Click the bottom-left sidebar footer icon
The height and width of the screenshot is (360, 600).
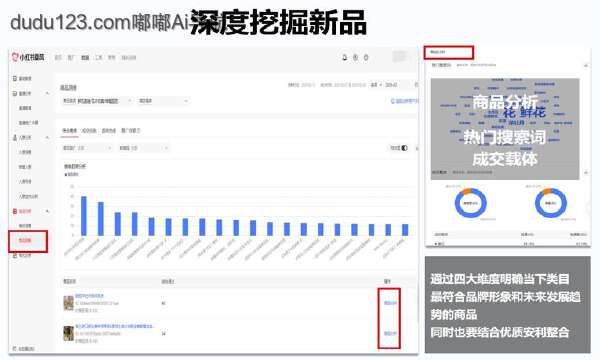click(x=15, y=349)
